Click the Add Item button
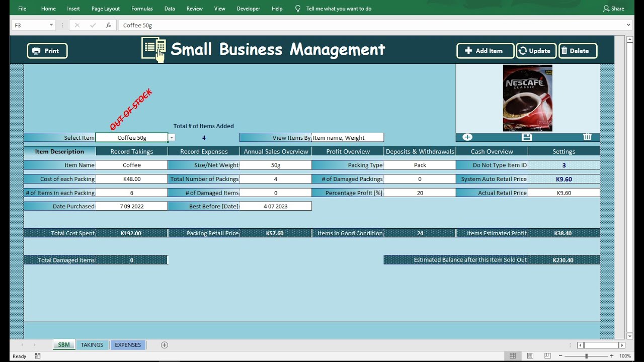Screen dimensions: 644x362 click(485, 51)
